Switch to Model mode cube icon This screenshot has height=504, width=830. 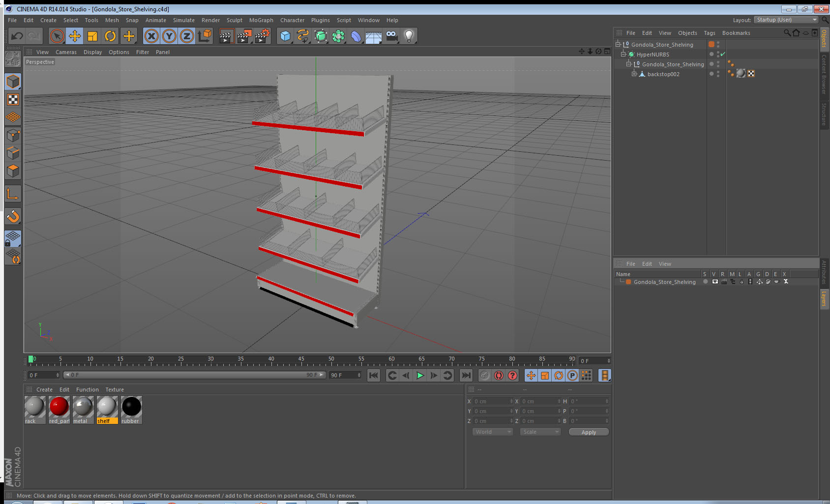13,82
